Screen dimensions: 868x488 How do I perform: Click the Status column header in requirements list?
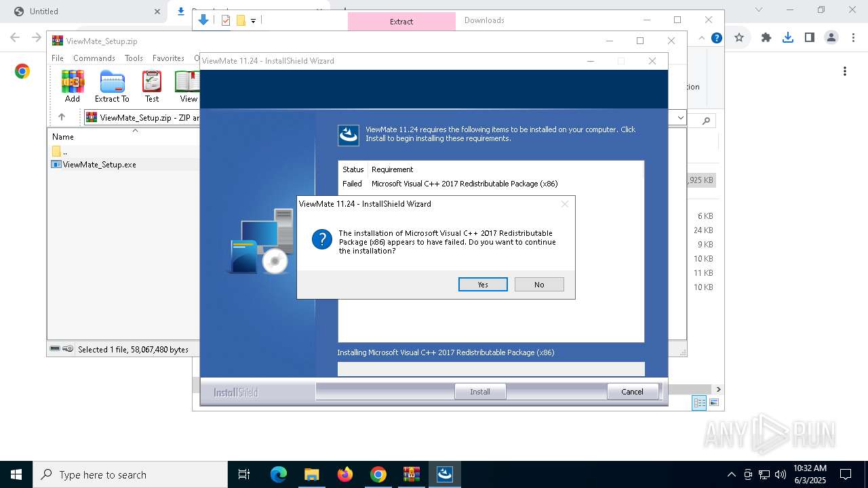[353, 169]
